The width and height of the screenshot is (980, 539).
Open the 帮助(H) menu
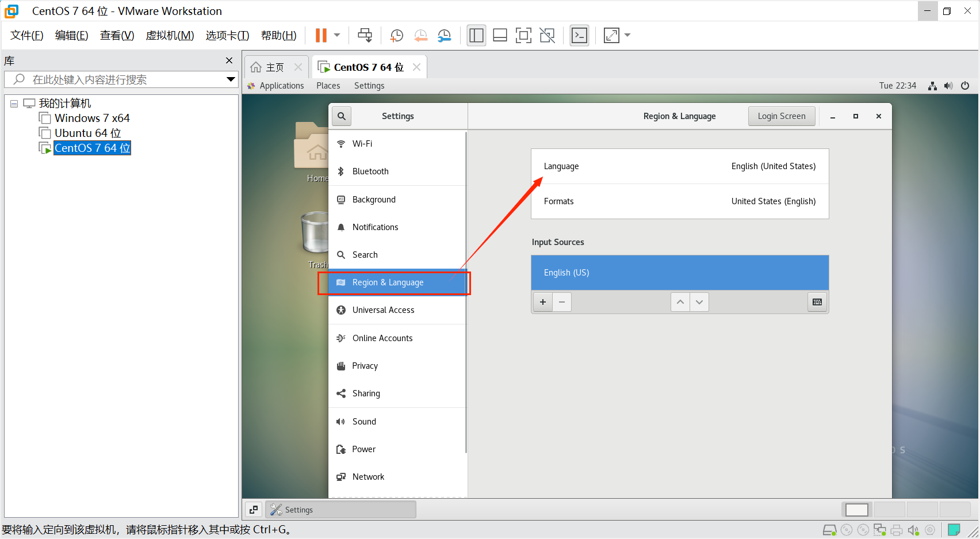point(279,35)
